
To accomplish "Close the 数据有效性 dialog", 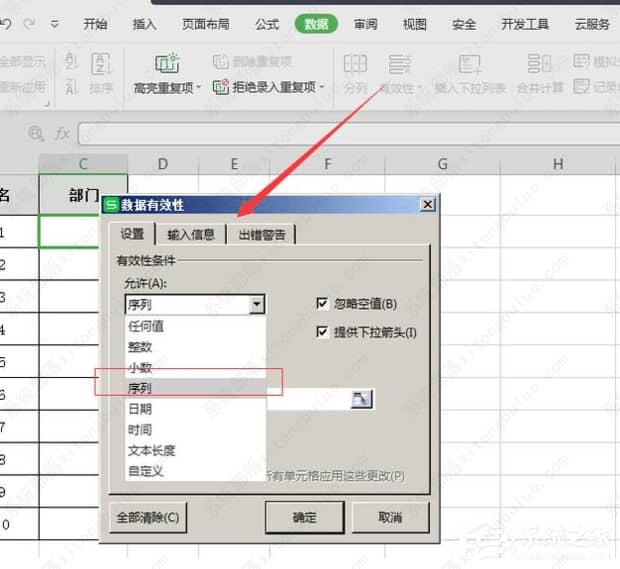I will tap(428, 204).
